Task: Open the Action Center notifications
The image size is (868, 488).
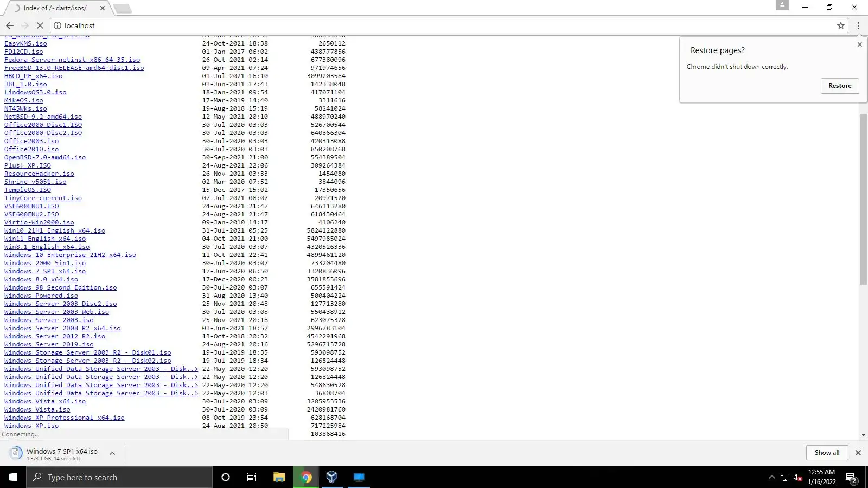Action: pyautogui.click(x=851, y=478)
